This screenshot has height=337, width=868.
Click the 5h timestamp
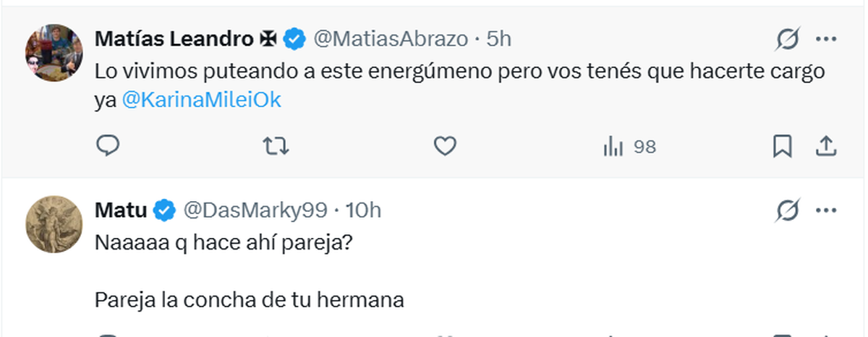point(498,39)
